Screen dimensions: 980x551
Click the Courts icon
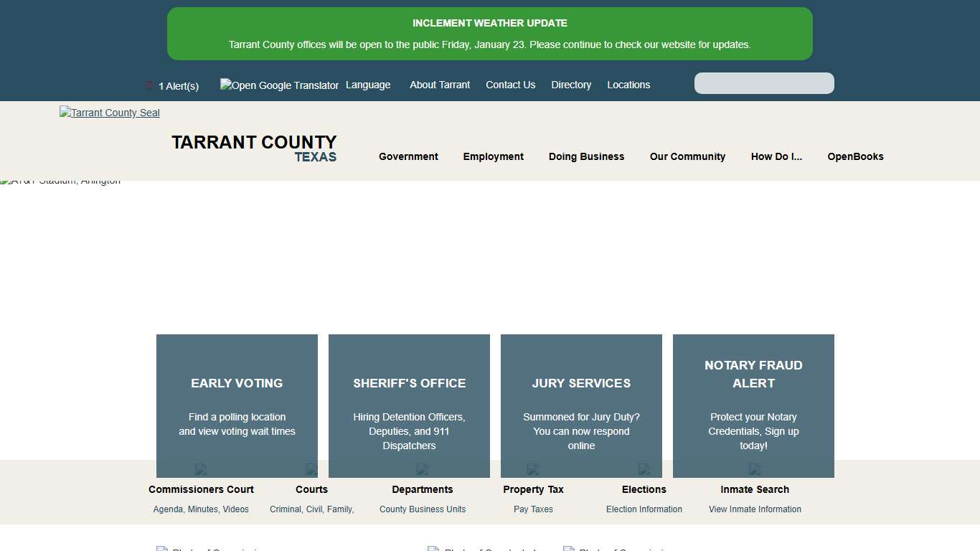(311, 470)
